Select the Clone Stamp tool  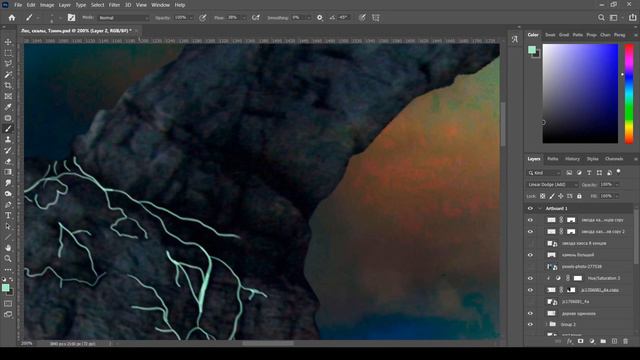tap(8, 140)
